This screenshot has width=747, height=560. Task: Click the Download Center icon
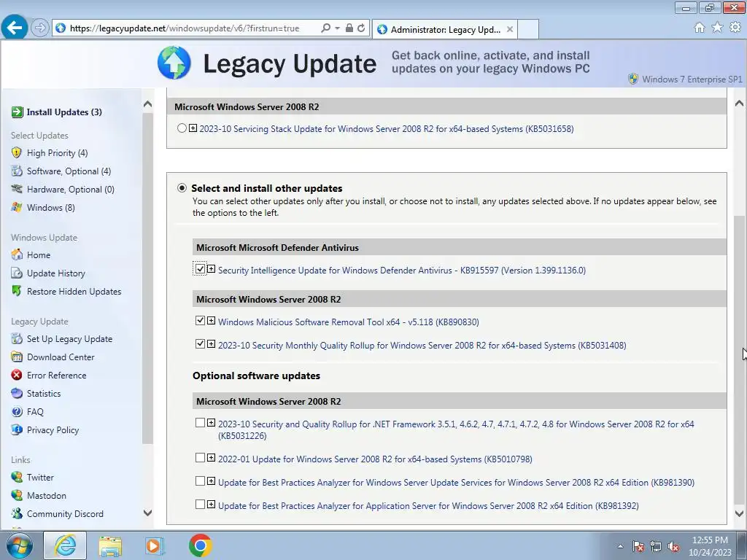[x=17, y=357]
